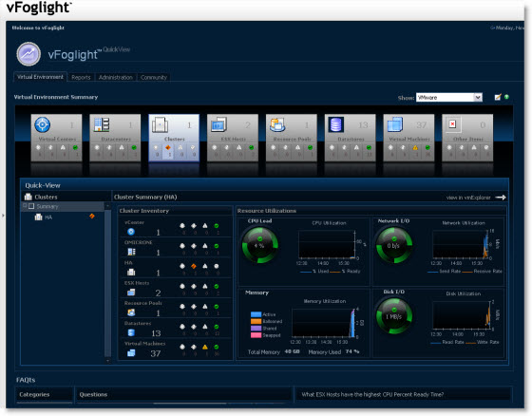Click the Network I/O gauge
532x416 pixels.
(x=394, y=245)
